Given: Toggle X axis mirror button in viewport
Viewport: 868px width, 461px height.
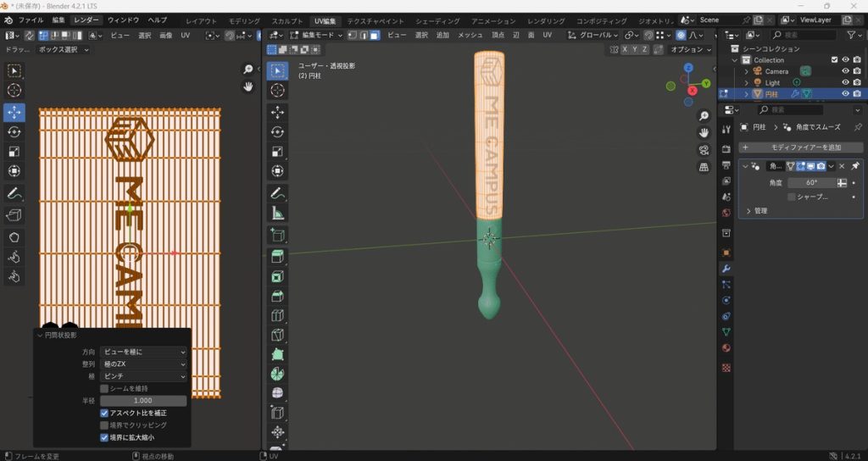Looking at the screenshot, I should click(x=625, y=49).
